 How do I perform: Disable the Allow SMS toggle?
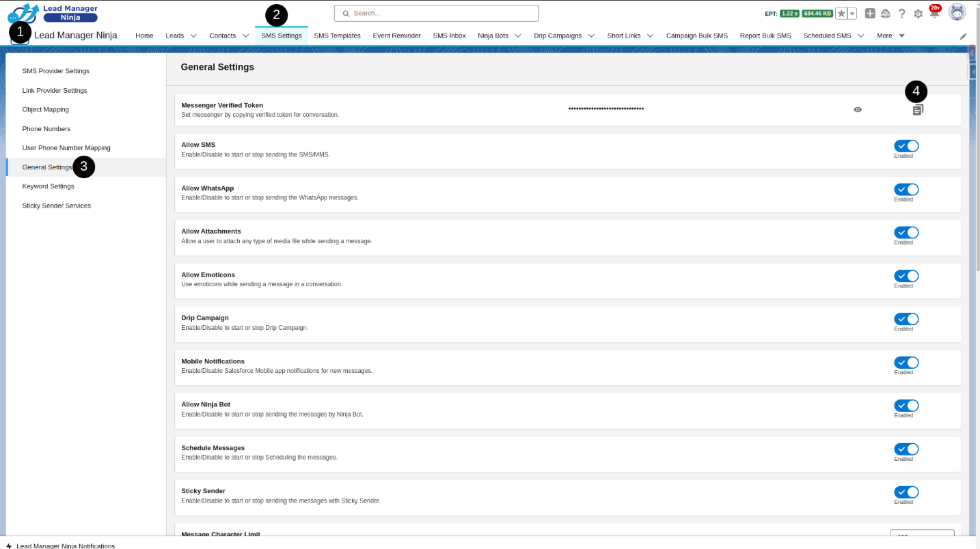(x=906, y=145)
